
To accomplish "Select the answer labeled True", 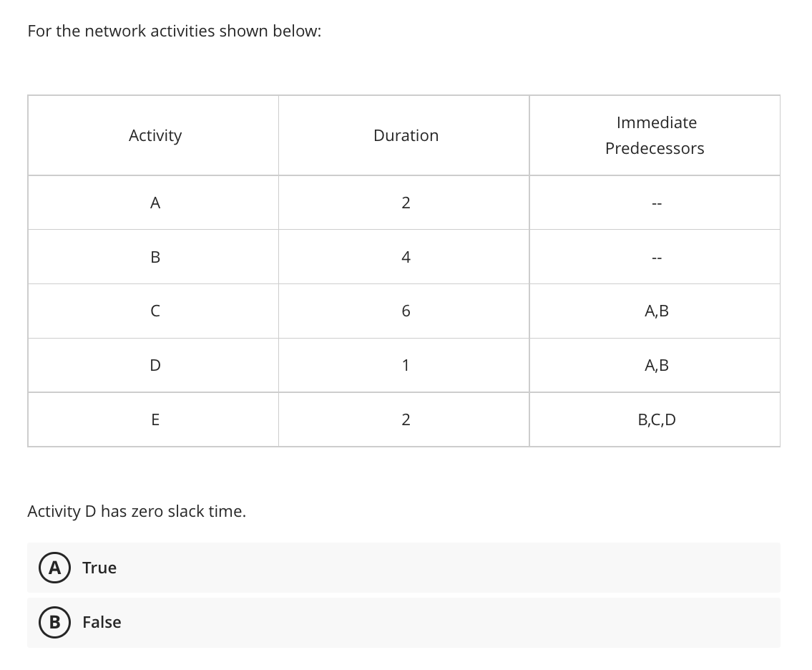I will point(99,568).
